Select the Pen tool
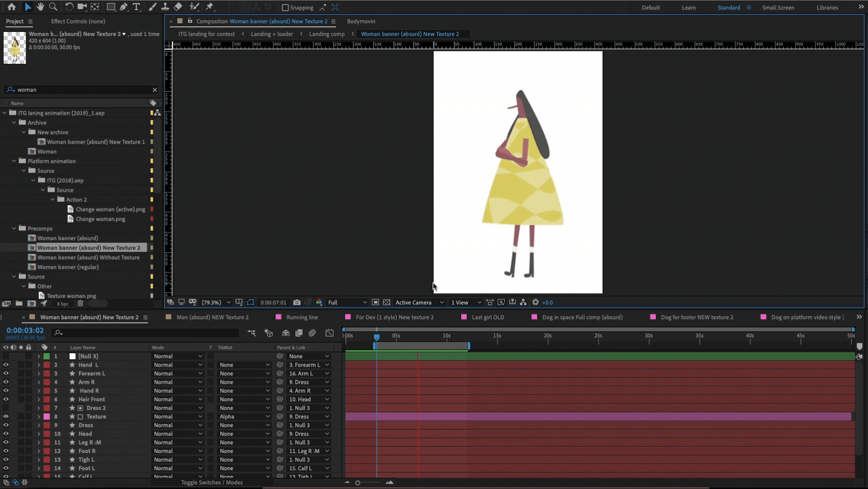The height and width of the screenshot is (489, 868). [124, 7]
